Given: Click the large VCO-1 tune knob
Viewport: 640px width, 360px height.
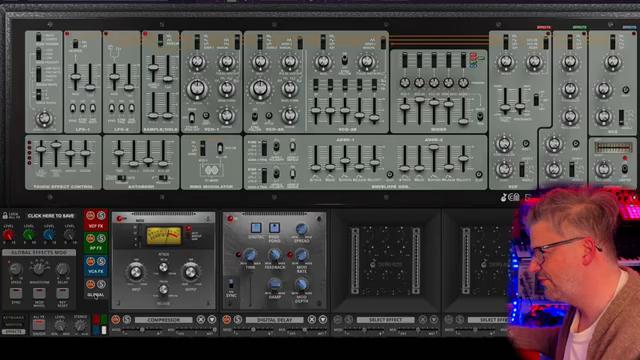Looking at the screenshot, I should tap(198, 89).
